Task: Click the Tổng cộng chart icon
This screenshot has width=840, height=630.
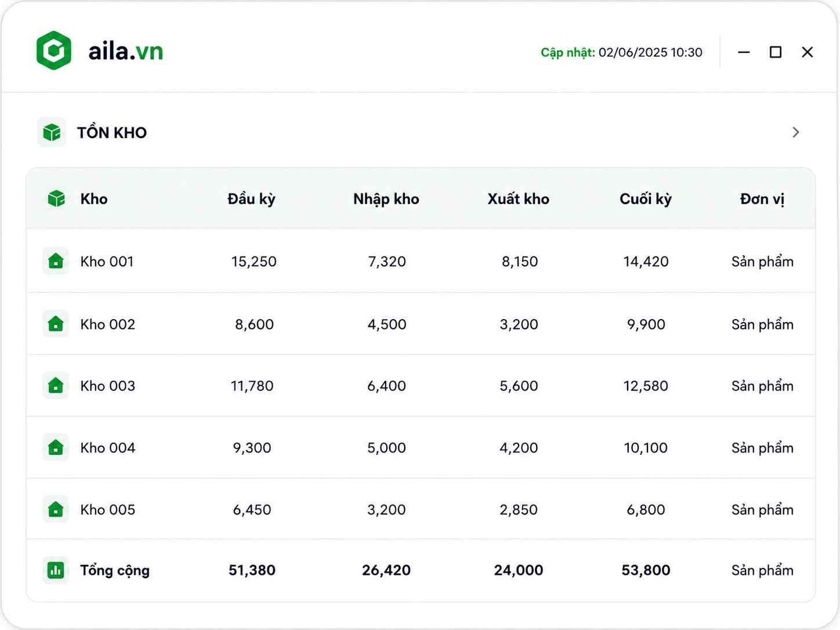Action: 56,570
